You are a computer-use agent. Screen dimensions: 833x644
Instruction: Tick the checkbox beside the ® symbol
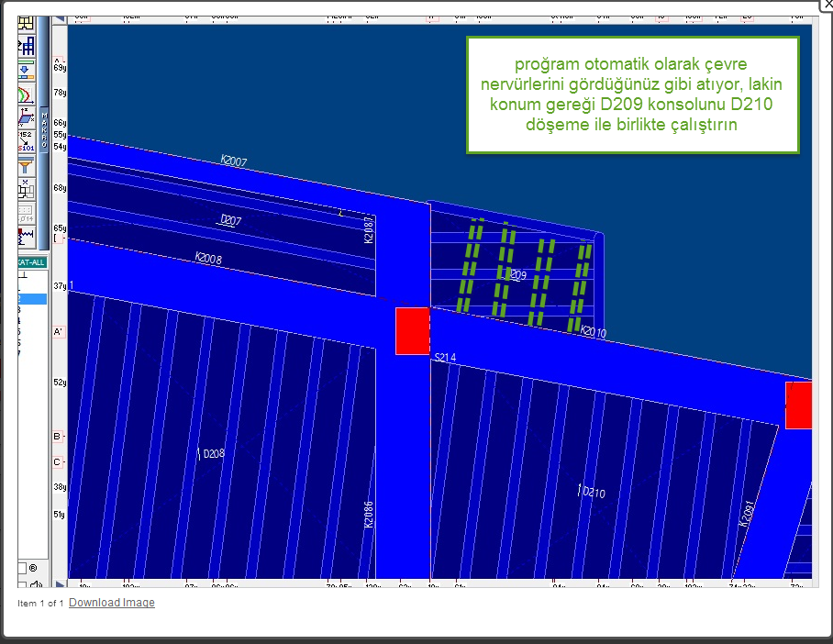pyautogui.click(x=23, y=567)
